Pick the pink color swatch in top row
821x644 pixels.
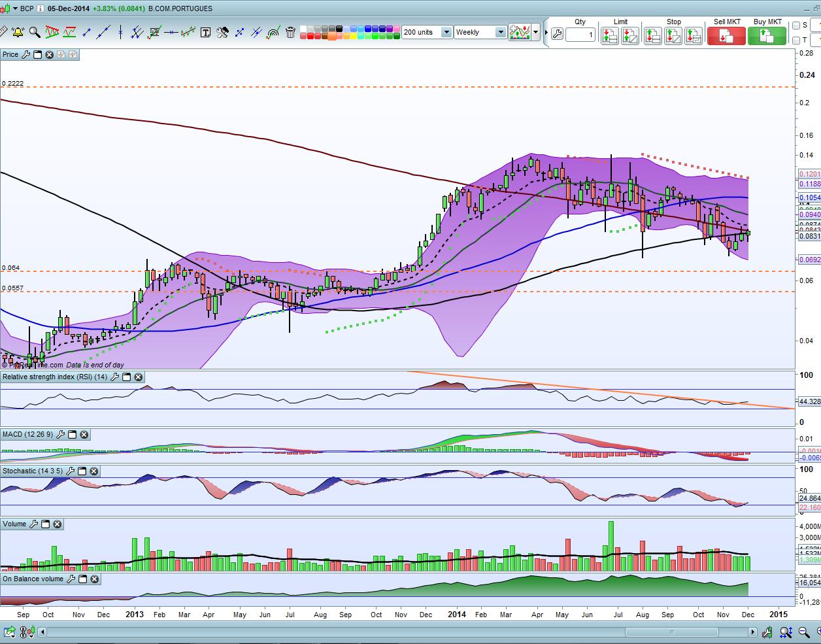(397, 29)
